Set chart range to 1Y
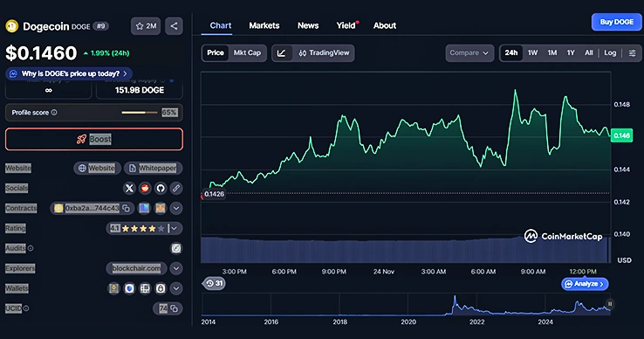The height and width of the screenshot is (339, 644). coord(571,53)
